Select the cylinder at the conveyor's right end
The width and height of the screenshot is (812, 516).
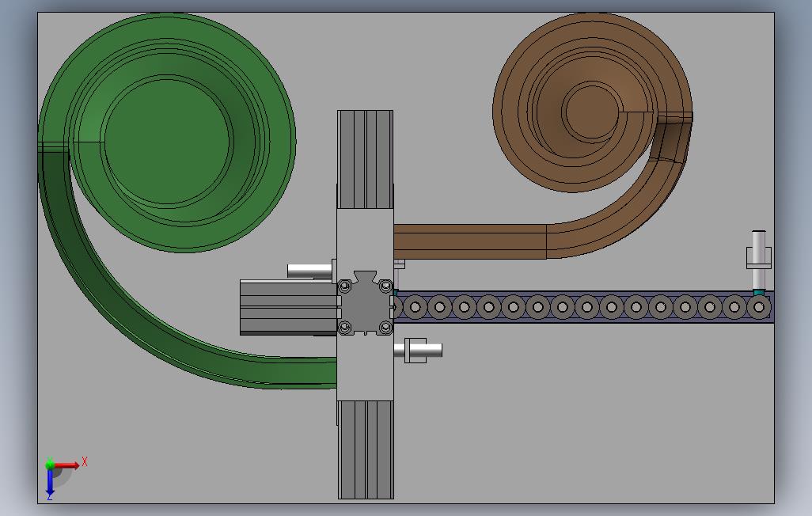(x=759, y=261)
